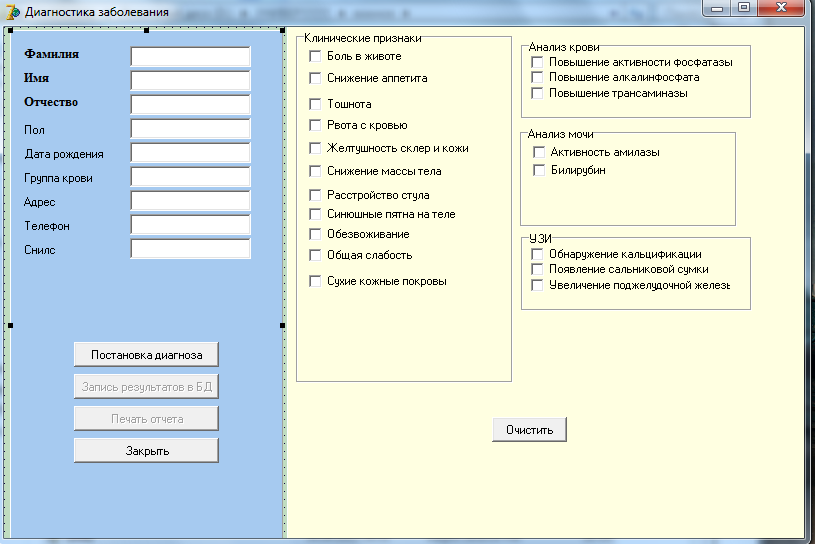
Task: Toggle Повышение трансаминазы checkbox
Action: click(537, 94)
